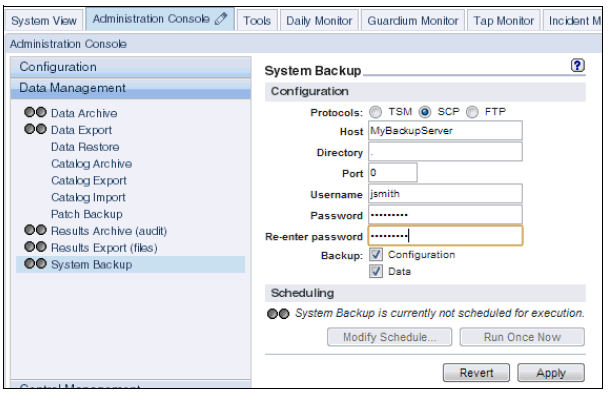This screenshot has height=394, width=608.
Task: Click the Password input field
Action: (x=445, y=214)
